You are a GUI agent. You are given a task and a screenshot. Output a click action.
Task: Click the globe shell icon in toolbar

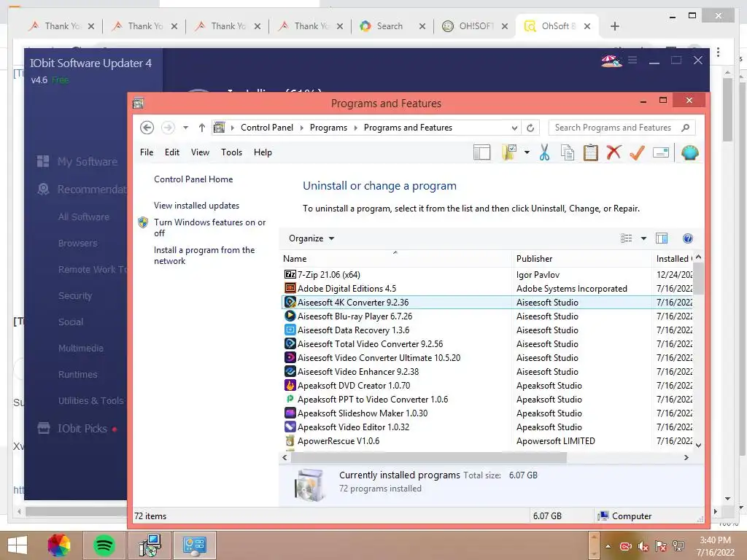(x=689, y=152)
